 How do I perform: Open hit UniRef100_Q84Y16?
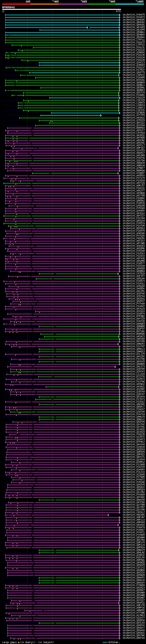coord(133,638)
